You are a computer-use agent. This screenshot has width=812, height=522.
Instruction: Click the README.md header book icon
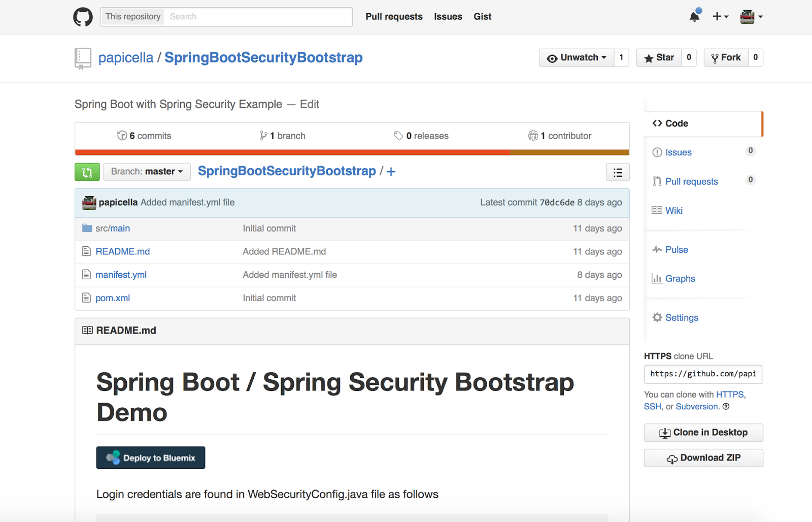coord(87,330)
